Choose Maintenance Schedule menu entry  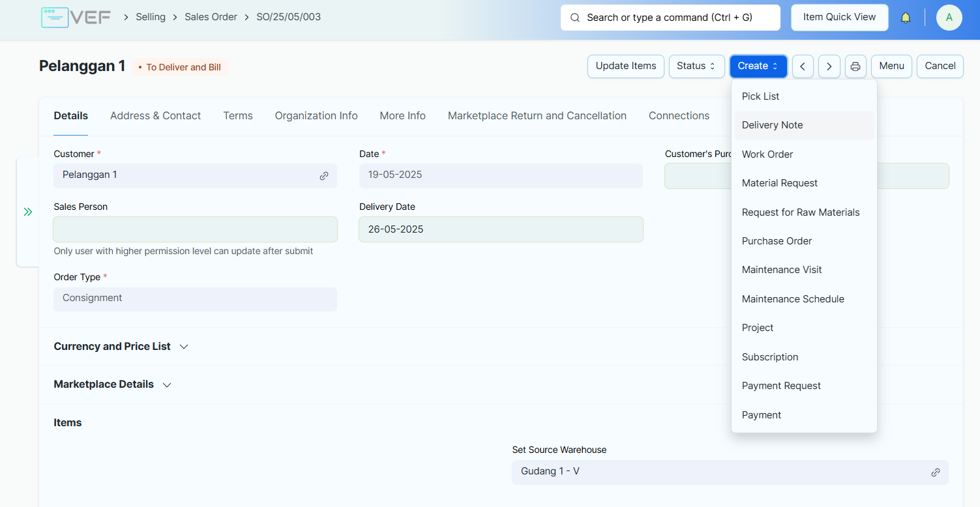[804, 299]
